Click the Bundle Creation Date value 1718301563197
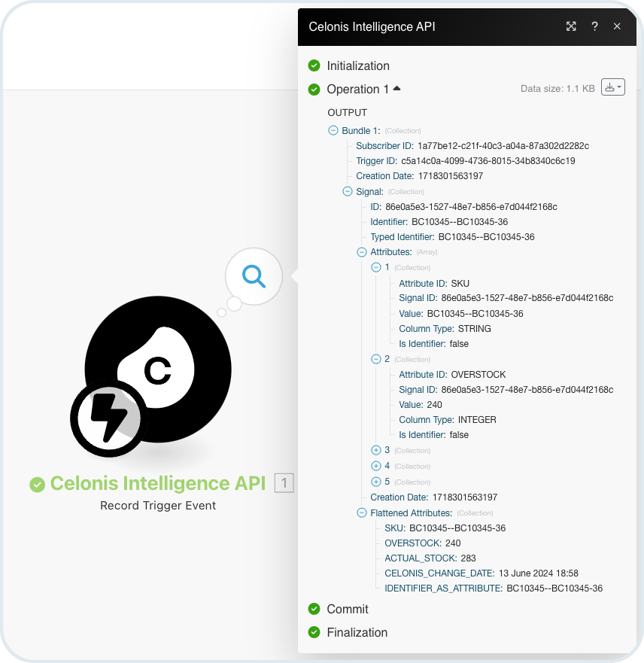This screenshot has width=644, height=663. click(x=451, y=176)
